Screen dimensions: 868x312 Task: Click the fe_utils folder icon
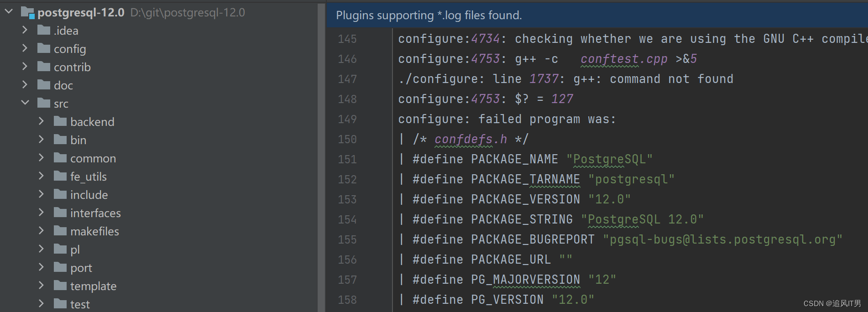[x=60, y=176]
